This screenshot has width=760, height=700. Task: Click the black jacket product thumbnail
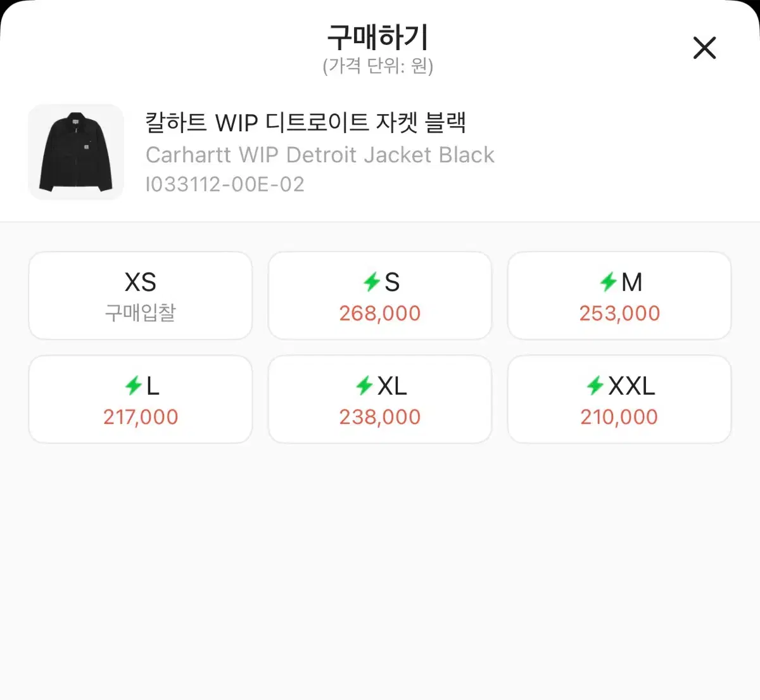[x=75, y=152]
